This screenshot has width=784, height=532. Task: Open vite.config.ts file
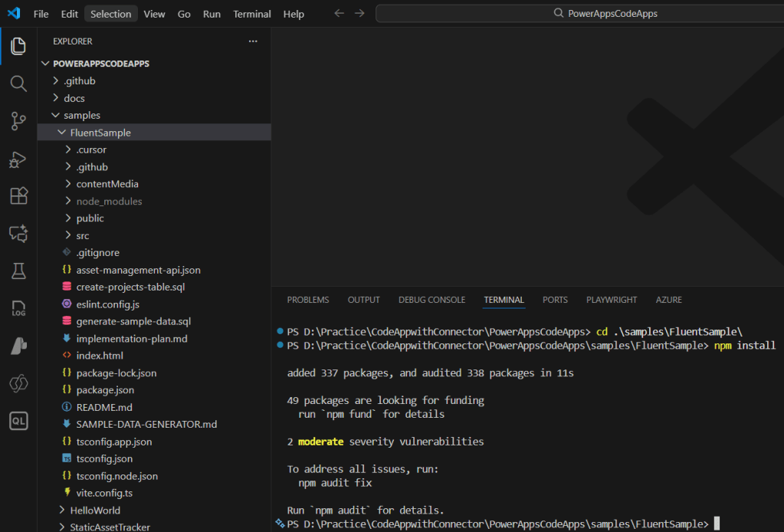tap(104, 493)
